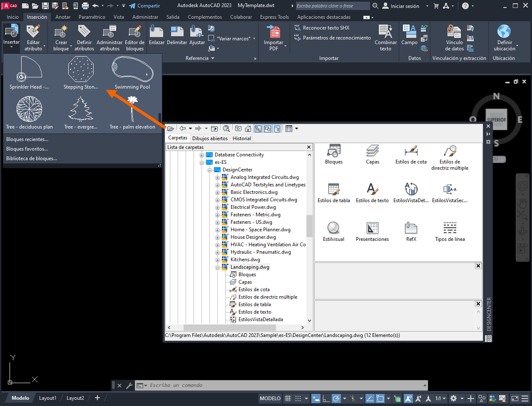
Task: Click the Save icon in quick access toolbar
Action: (x=45, y=6)
